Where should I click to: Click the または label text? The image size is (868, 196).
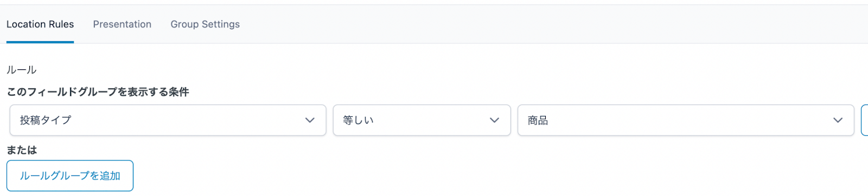tap(22, 150)
